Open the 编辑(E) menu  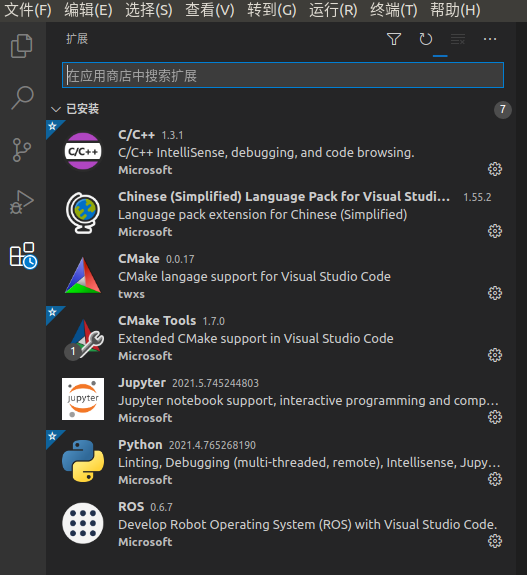point(88,10)
